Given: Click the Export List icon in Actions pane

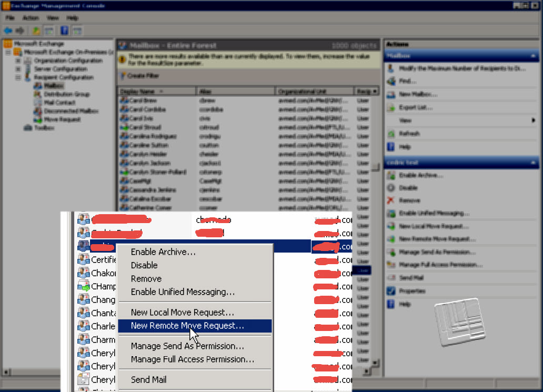Looking at the screenshot, I should 391,108.
